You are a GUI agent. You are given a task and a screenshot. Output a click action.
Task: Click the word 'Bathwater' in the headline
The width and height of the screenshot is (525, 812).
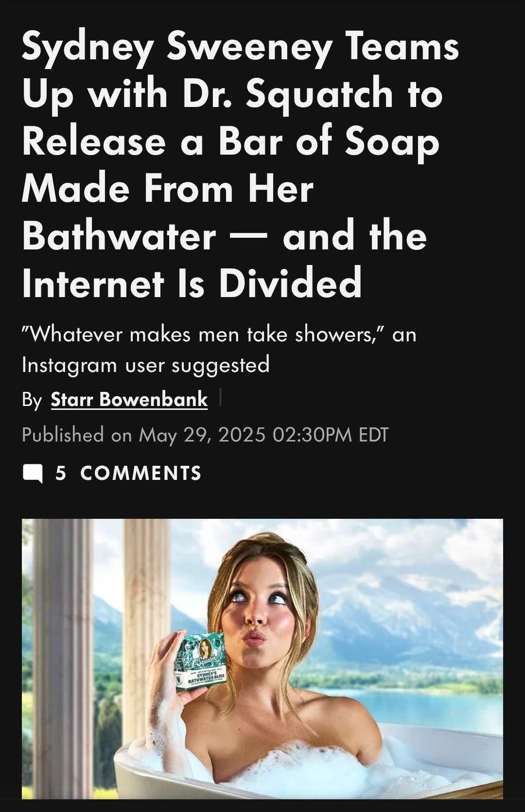pos(119,236)
